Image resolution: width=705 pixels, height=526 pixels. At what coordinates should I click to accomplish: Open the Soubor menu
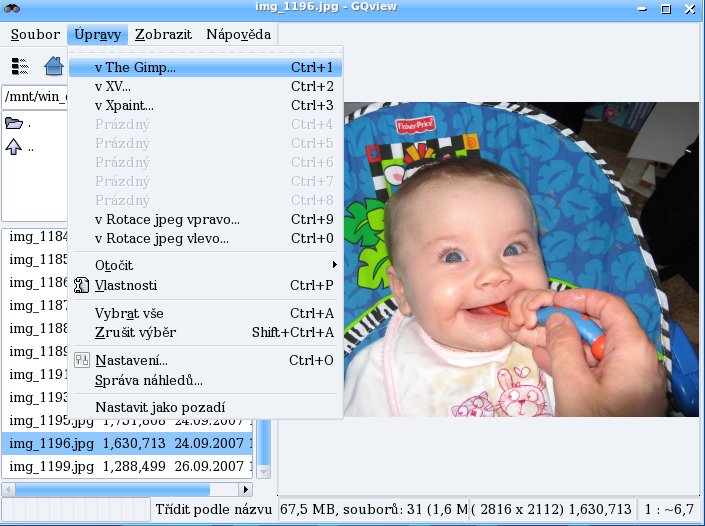[35, 34]
